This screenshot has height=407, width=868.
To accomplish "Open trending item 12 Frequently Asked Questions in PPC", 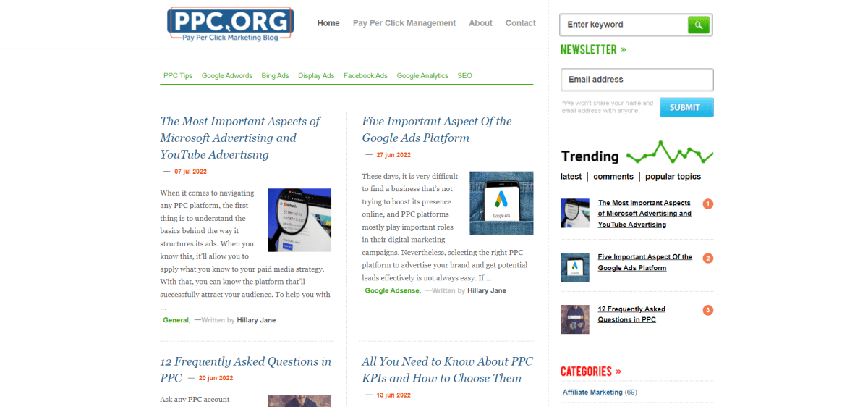I will click(631, 314).
